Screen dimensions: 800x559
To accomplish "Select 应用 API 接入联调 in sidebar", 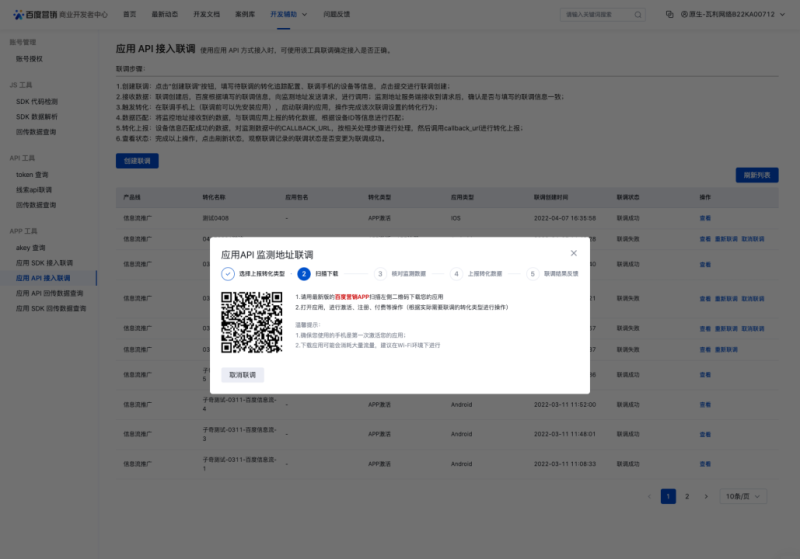I will coord(43,278).
